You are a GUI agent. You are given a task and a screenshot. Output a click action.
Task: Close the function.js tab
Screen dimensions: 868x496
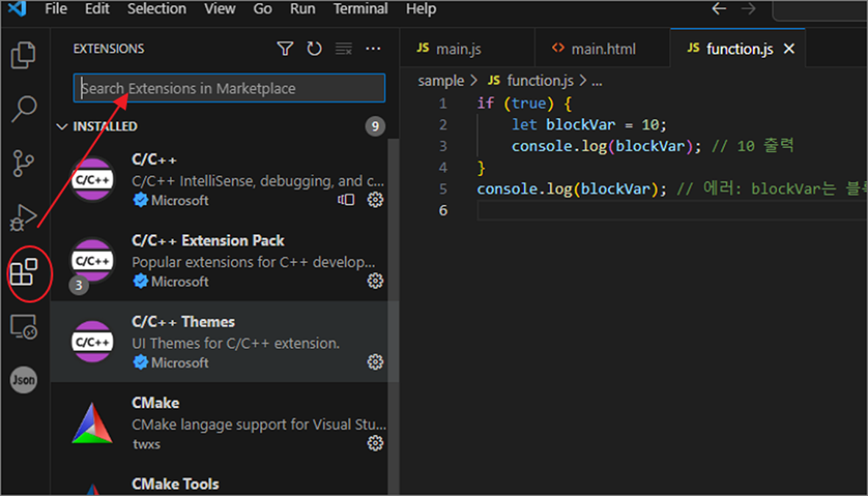789,48
